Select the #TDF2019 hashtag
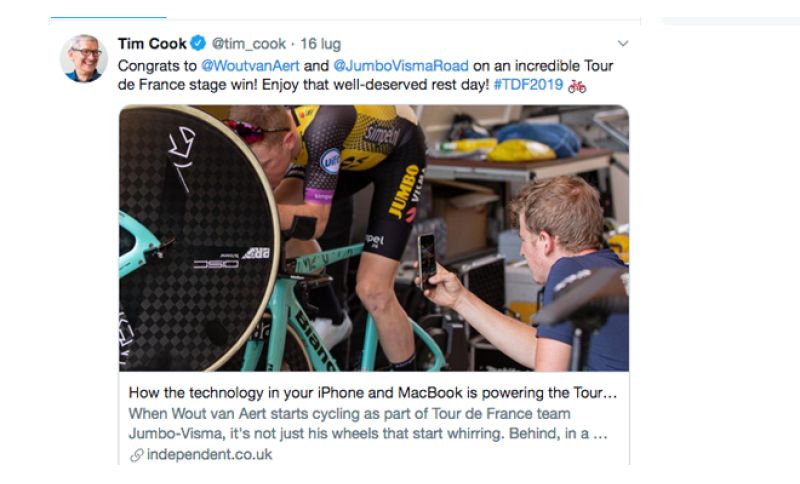Viewport: 800px width, 484px height. [x=525, y=86]
